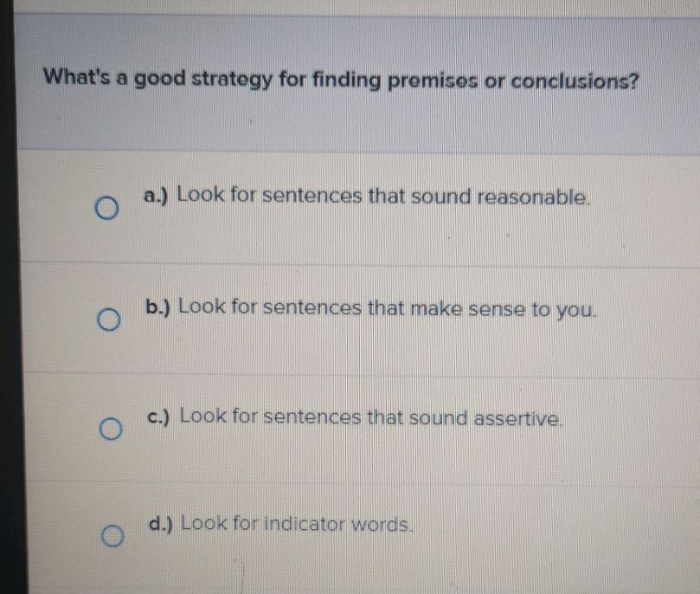Pick the radio button for option d
Viewport: 700px width, 594px height.
(x=110, y=538)
